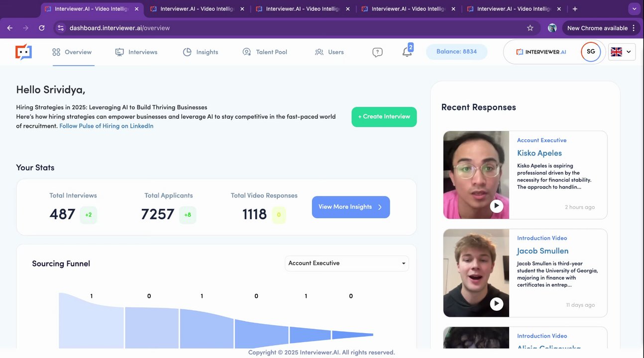Open Kisko Apeles candidate name link
The image size is (644, 358).
[539, 153]
